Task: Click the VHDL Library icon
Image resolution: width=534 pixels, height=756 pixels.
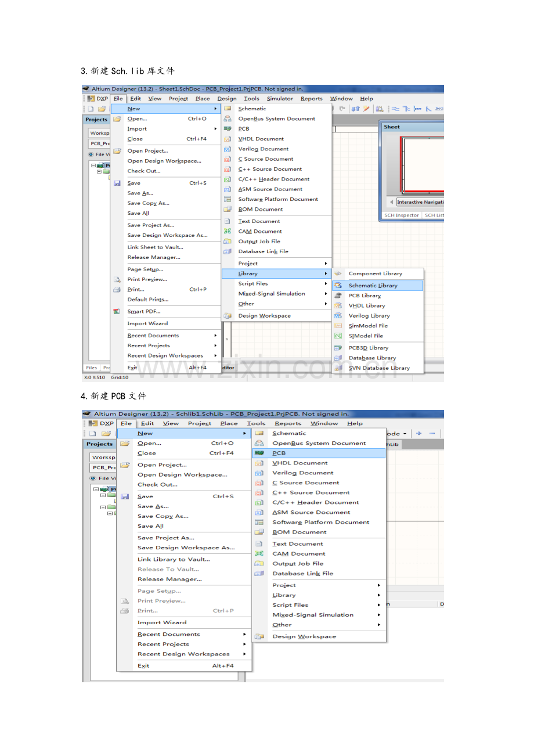Action: click(338, 305)
